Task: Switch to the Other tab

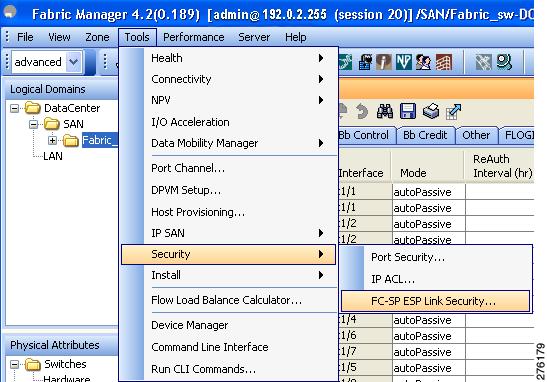Action: pyautogui.click(x=476, y=135)
